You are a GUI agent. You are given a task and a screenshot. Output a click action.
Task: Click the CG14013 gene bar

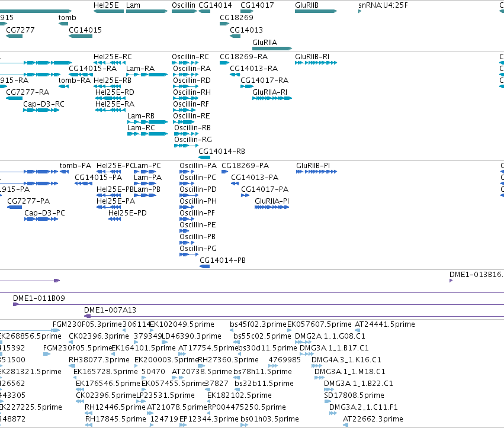point(235,36)
